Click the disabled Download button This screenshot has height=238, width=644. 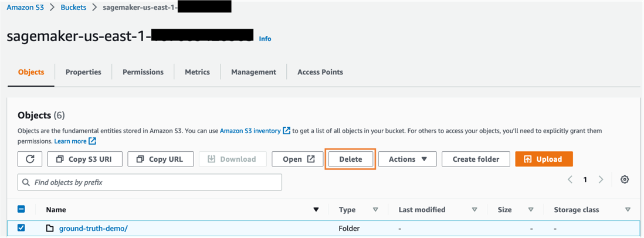pyautogui.click(x=233, y=159)
